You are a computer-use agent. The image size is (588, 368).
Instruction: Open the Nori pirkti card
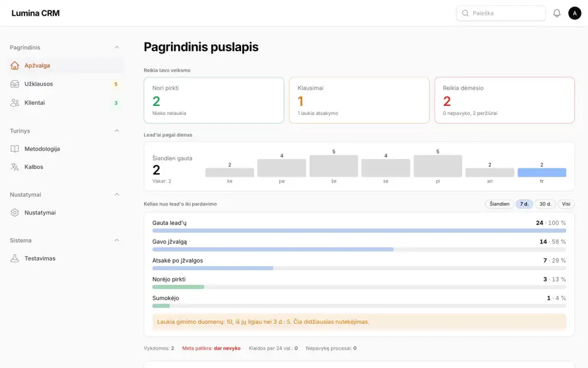pos(214,100)
